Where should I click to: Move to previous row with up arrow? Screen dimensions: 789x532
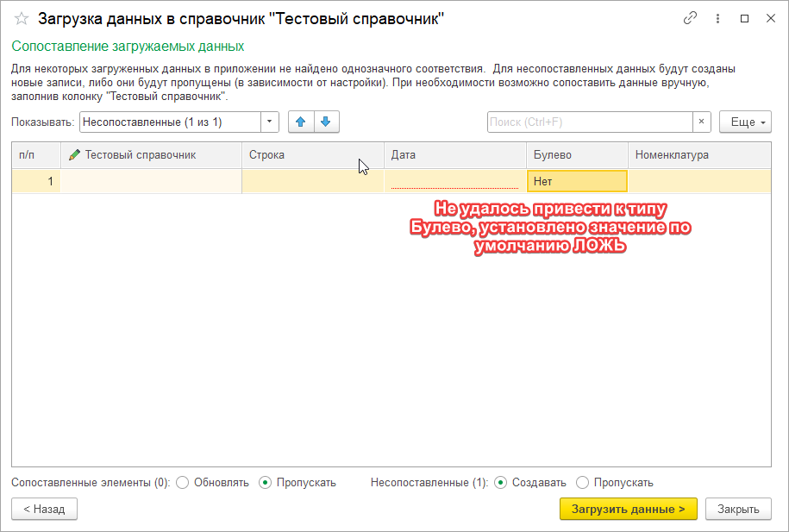pos(300,122)
